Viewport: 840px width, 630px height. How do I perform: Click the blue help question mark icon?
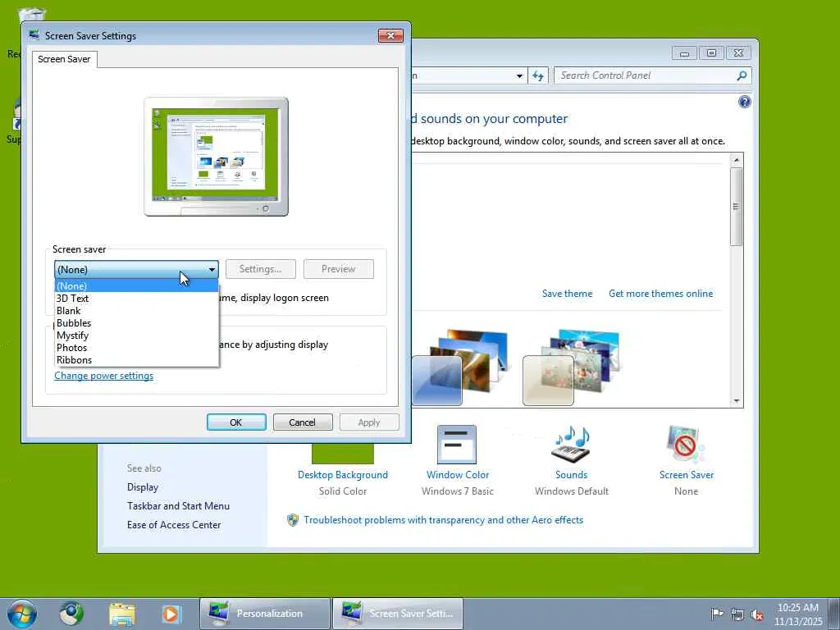pyautogui.click(x=744, y=102)
